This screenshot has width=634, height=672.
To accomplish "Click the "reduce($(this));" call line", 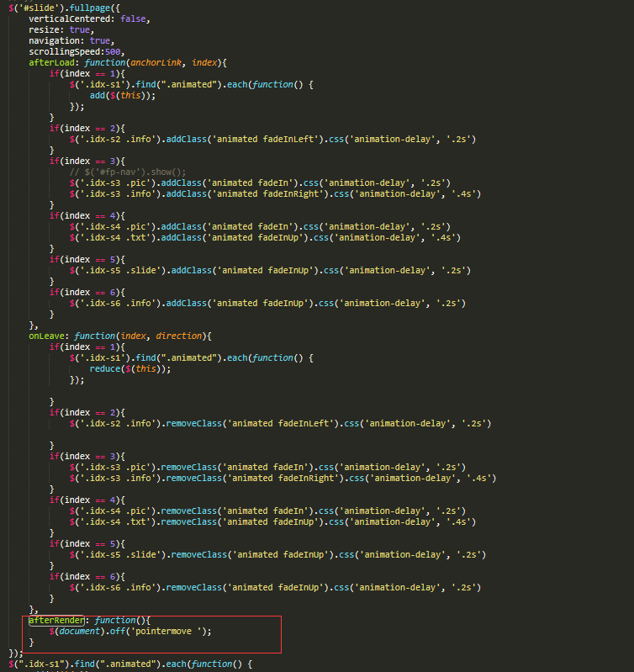I will [130, 369].
